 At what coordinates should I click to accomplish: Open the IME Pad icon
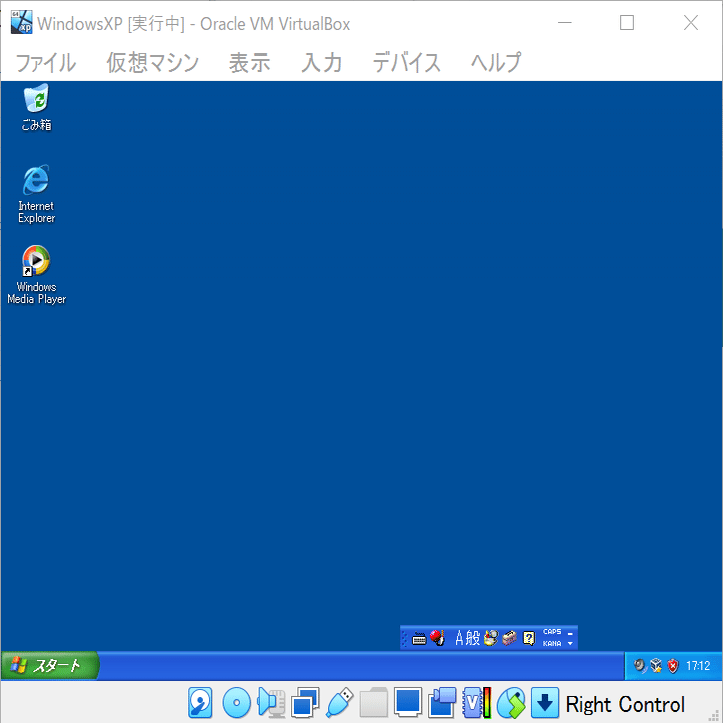coord(491,638)
